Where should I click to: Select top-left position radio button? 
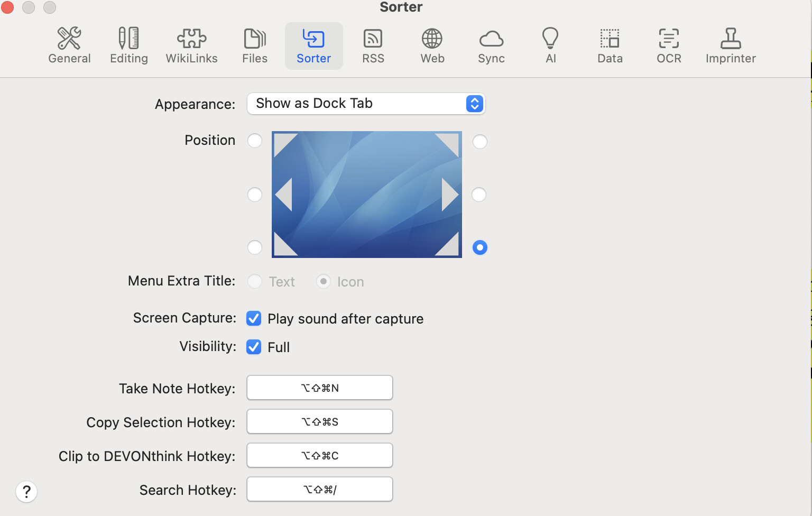click(x=255, y=141)
